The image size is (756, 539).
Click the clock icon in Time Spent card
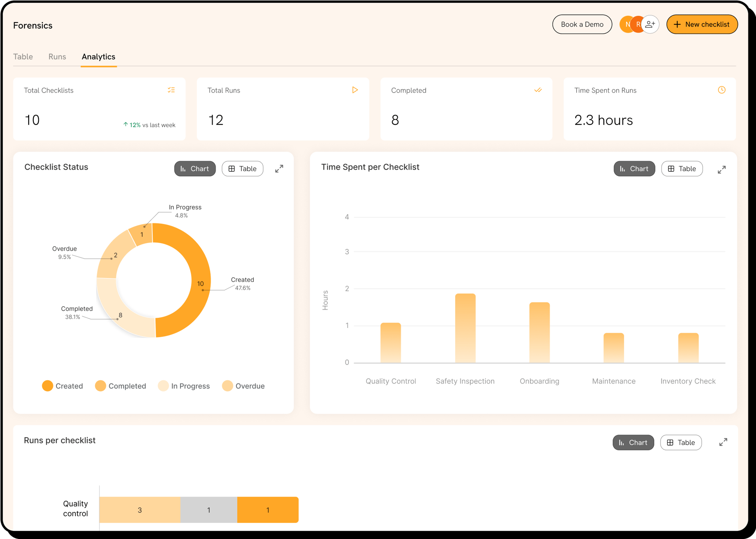pyautogui.click(x=721, y=90)
